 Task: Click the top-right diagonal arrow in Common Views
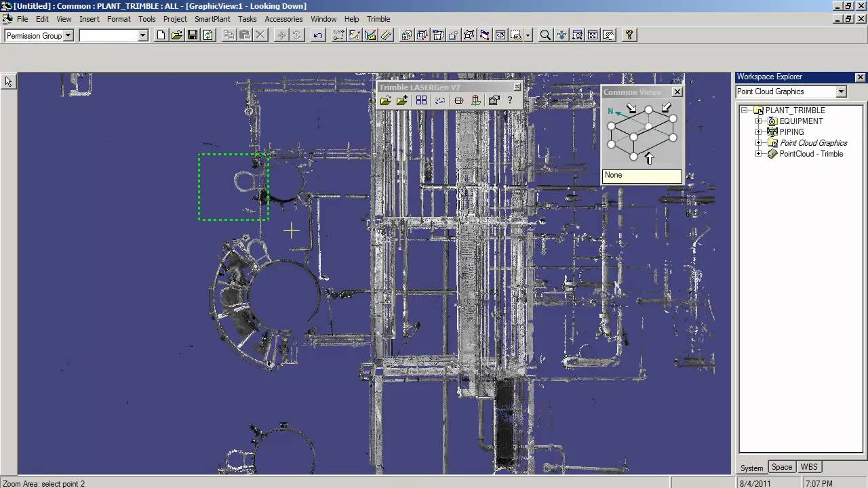coord(666,108)
